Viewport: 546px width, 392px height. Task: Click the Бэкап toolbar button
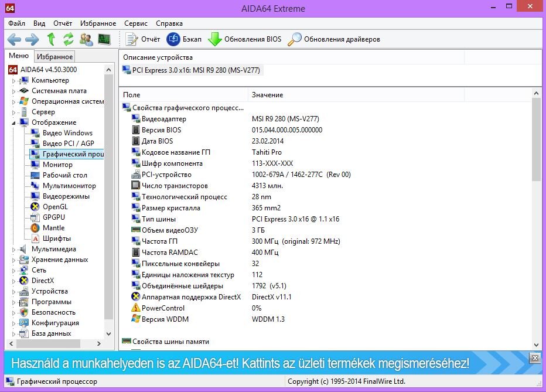(x=184, y=39)
